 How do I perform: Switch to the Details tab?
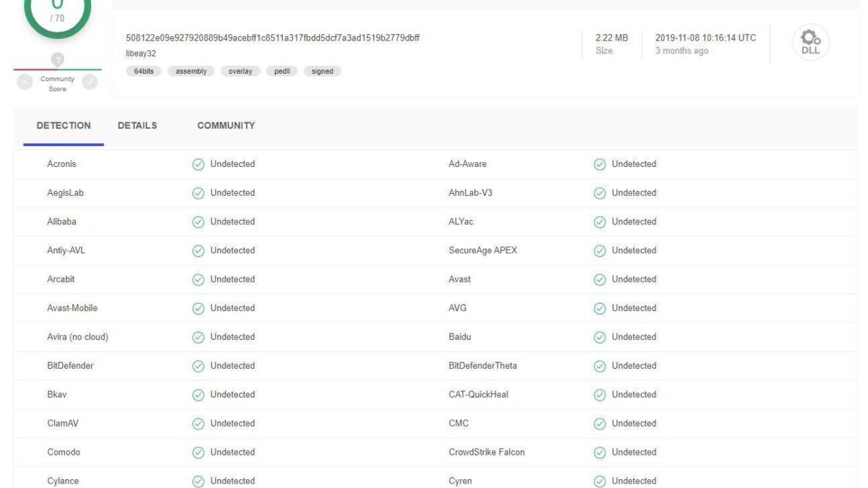tap(137, 126)
